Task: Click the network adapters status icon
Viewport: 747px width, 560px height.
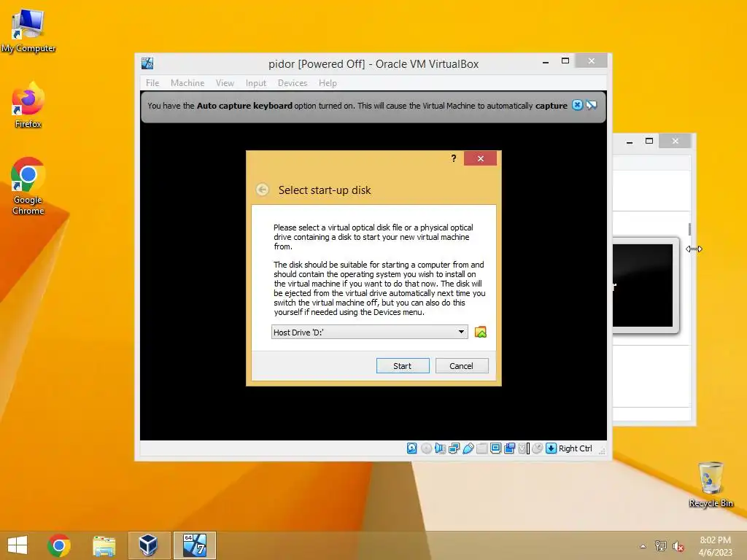Action: tap(454, 448)
